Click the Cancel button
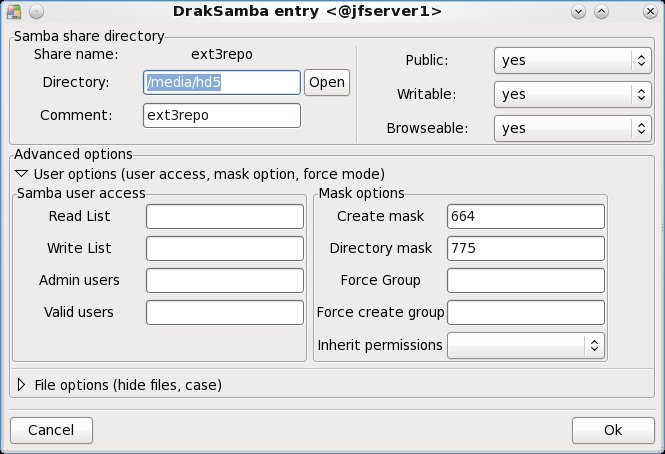 (51, 430)
